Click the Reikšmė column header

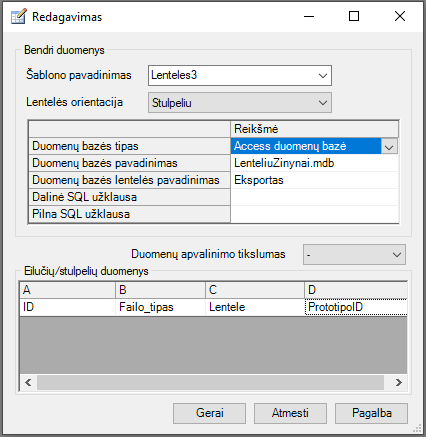[x=314, y=129]
